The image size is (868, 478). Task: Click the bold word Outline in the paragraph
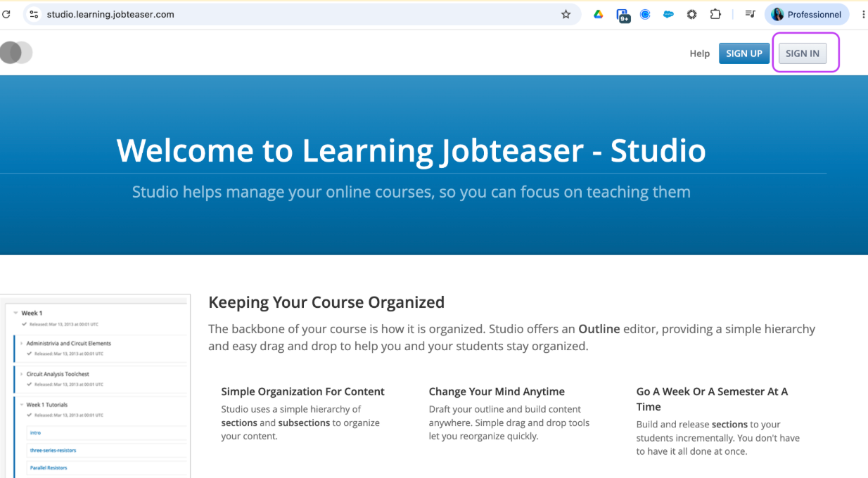tap(599, 329)
